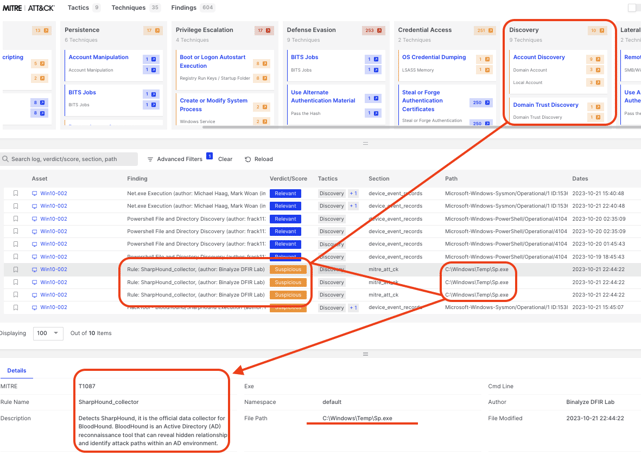Image resolution: width=641 pixels, height=456 pixels.
Task: Select the Defense Evasion tactic header
Action: pos(311,30)
